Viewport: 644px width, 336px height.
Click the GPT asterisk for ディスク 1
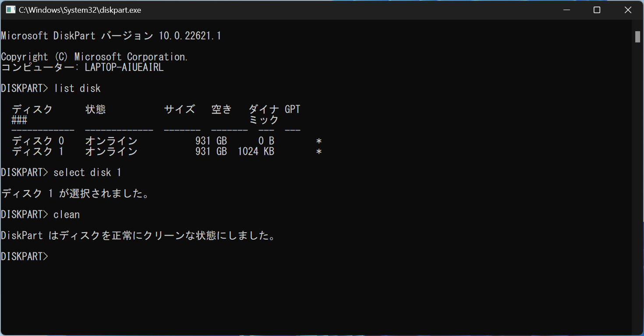[x=319, y=152]
